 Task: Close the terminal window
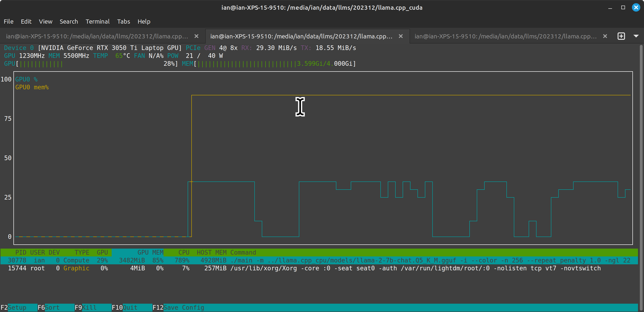pos(636,7)
